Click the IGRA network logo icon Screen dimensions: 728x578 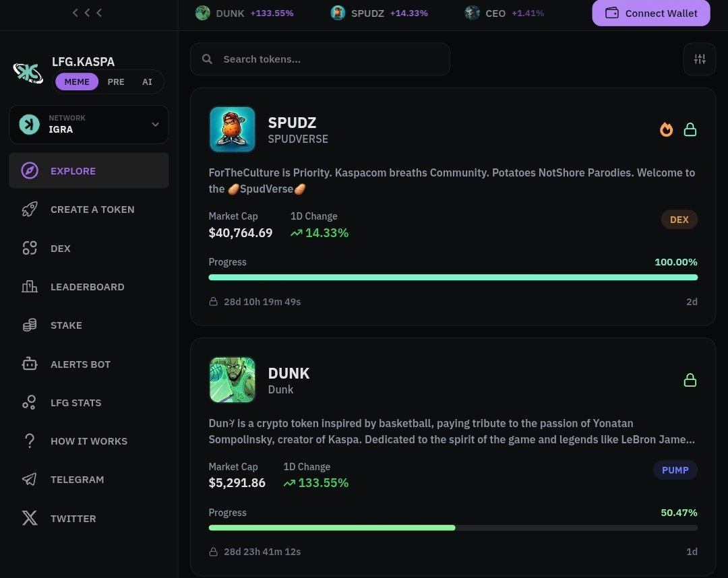tap(29, 125)
